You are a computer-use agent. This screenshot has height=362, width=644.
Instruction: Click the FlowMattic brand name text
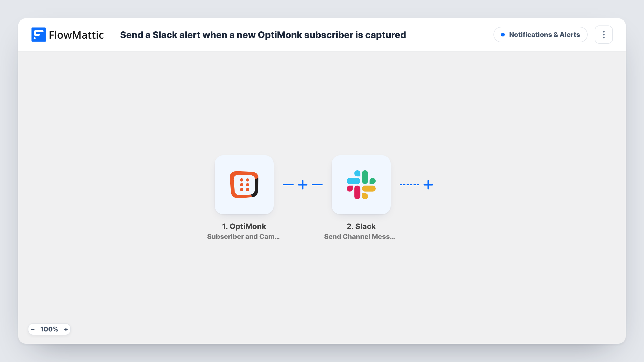click(x=76, y=35)
